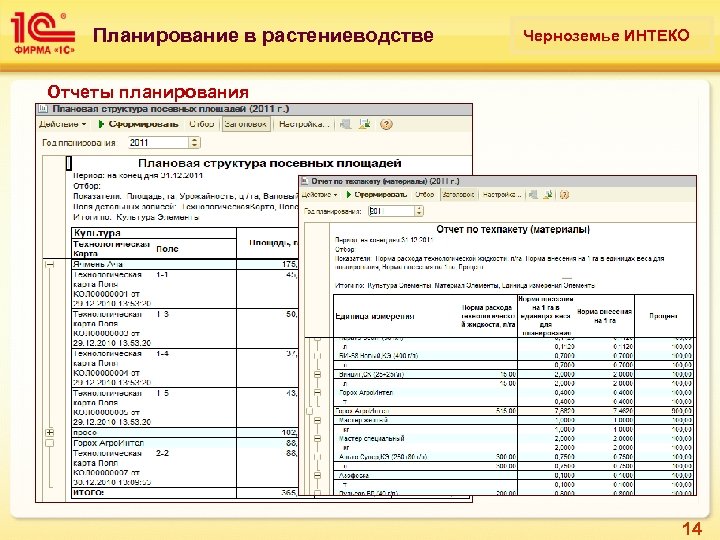The height and width of the screenshot is (540, 720).
Task: Select the Мастер специальный row
Action: tap(512, 439)
